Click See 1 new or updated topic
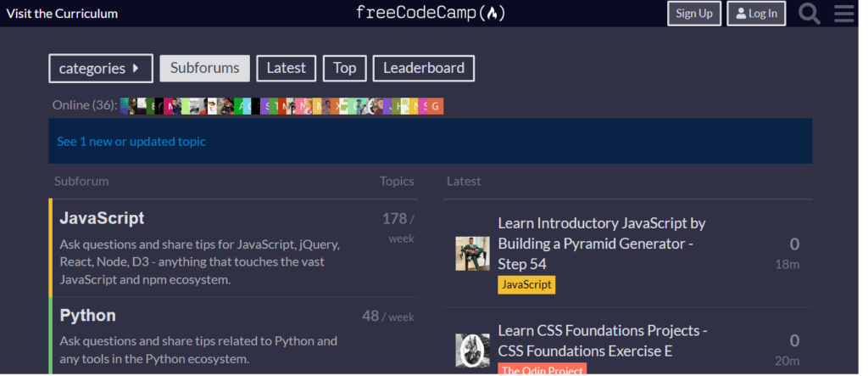The width and height of the screenshot is (868, 376). pos(131,142)
